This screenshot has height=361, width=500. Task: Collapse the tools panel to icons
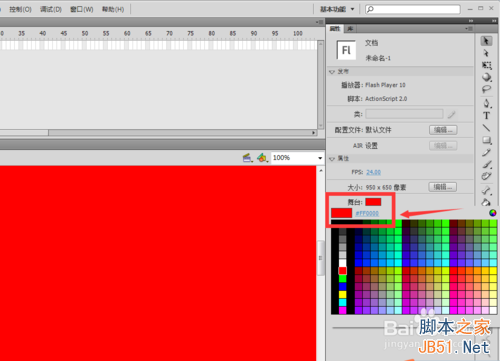tap(494, 21)
